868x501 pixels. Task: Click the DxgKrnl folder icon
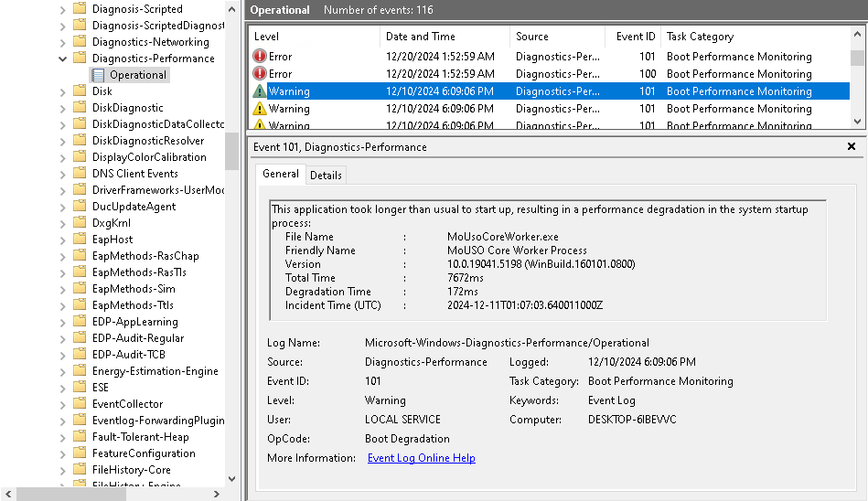(x=80, y=222)
